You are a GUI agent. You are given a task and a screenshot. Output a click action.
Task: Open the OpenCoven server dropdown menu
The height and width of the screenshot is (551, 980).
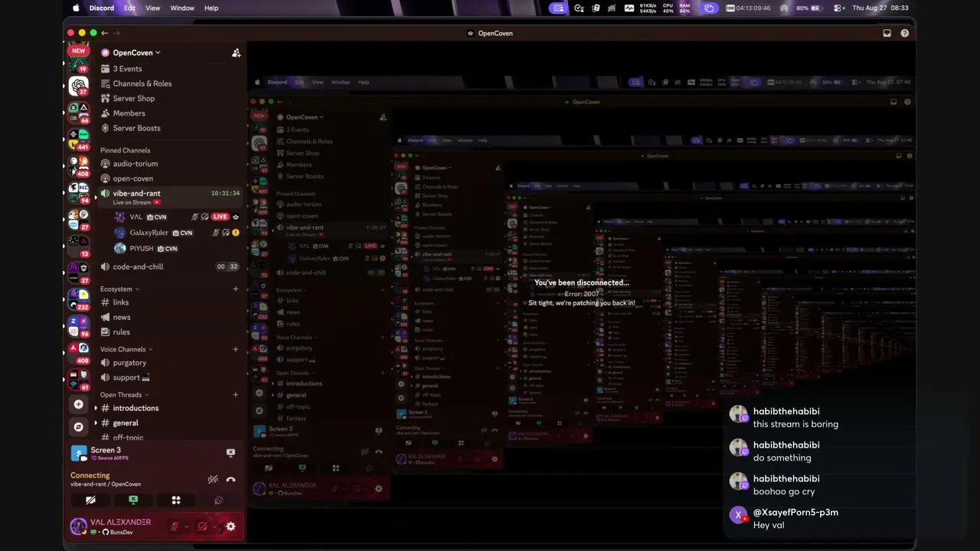pos(131,53)
